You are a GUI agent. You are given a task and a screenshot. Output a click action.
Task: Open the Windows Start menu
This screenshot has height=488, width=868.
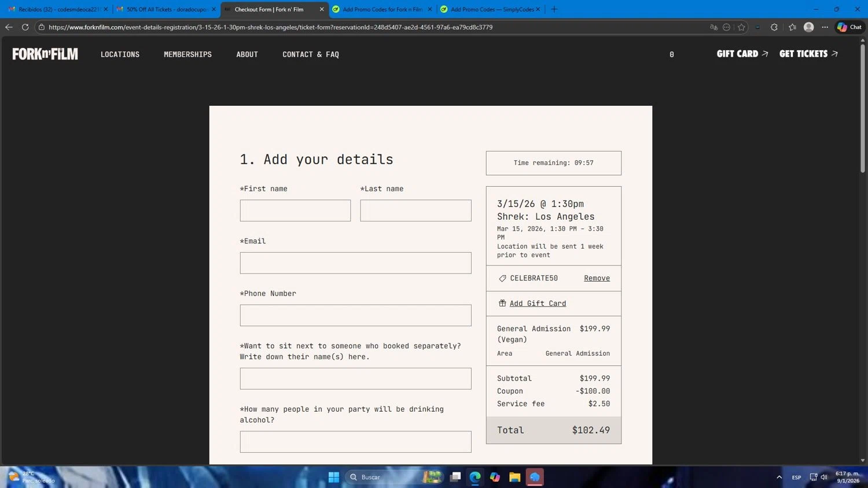334,477
